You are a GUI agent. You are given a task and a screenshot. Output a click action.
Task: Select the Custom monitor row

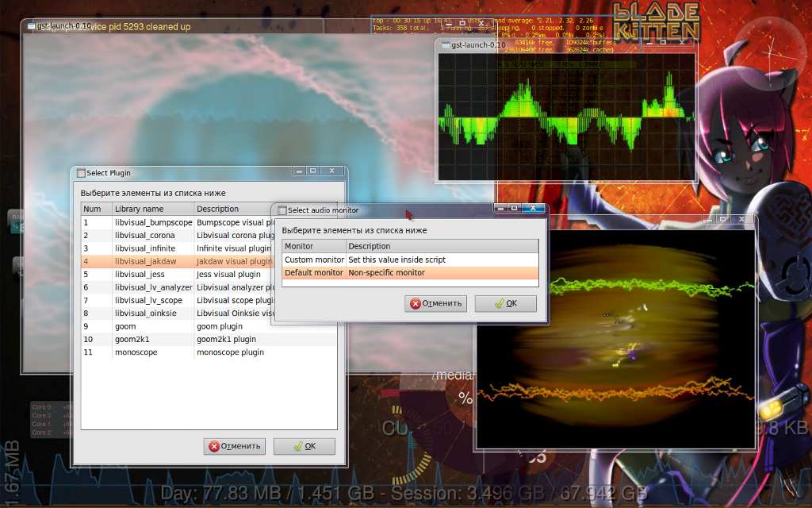[410, 260]
